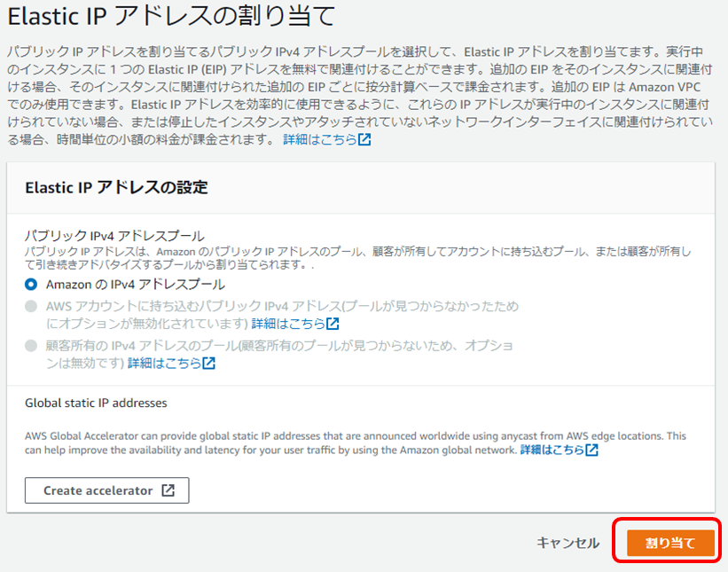This screenshot has height=572, width=728.
Task: Click external-link icon after BYOIP option's 詳細はこちら
Action: pos(333,324)
